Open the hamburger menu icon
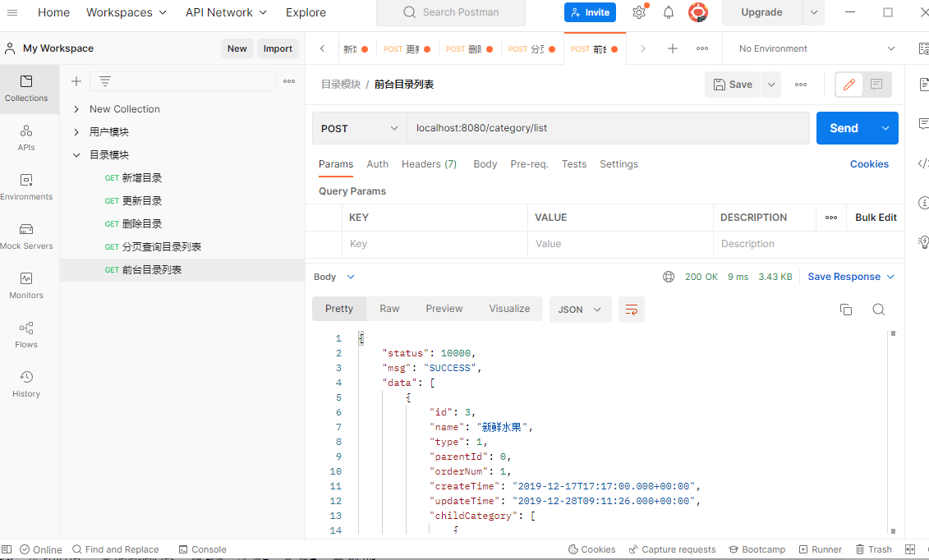 [11, 12]
